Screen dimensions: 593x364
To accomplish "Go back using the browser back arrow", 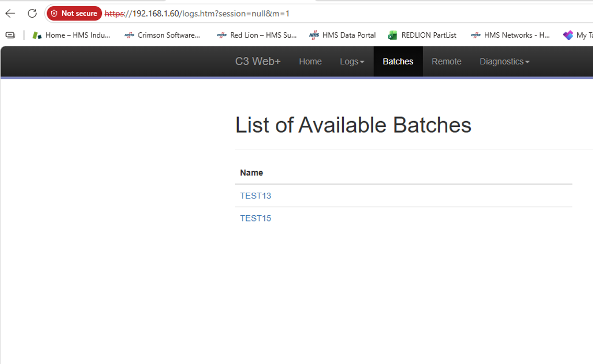I will click(10, 14).
